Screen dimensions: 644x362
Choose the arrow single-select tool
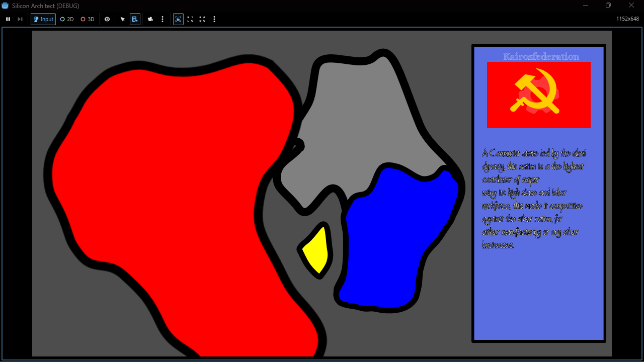click(123, 19)
